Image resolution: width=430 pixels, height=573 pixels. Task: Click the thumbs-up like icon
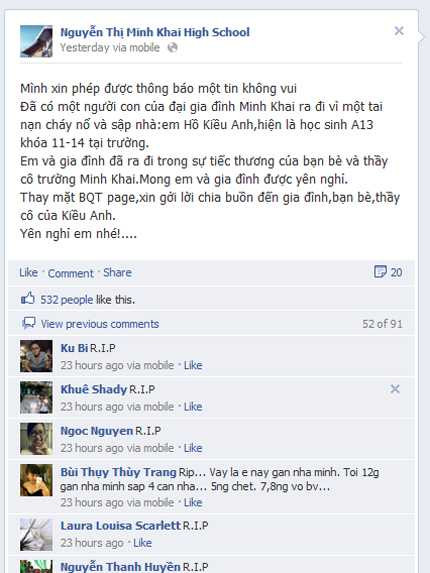28,299
